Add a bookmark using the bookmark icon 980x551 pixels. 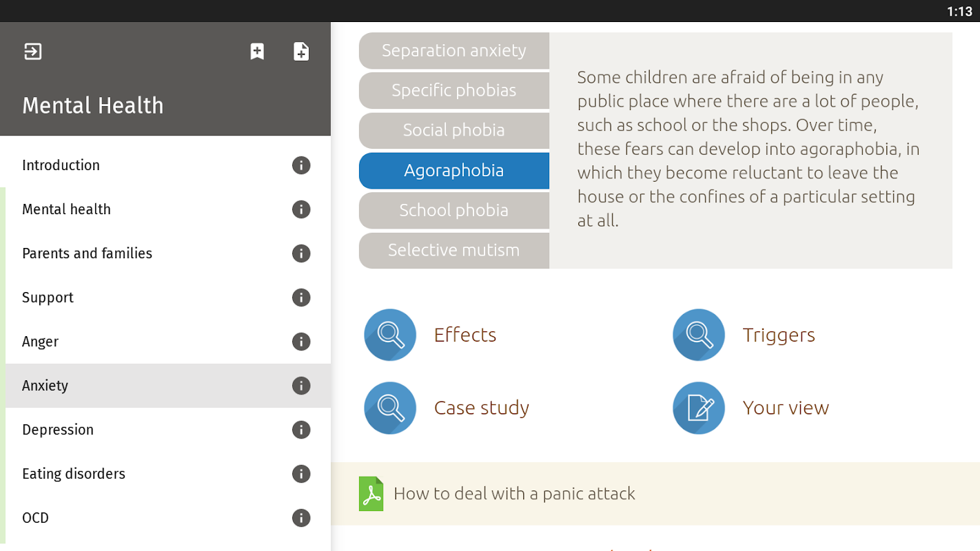257,52
